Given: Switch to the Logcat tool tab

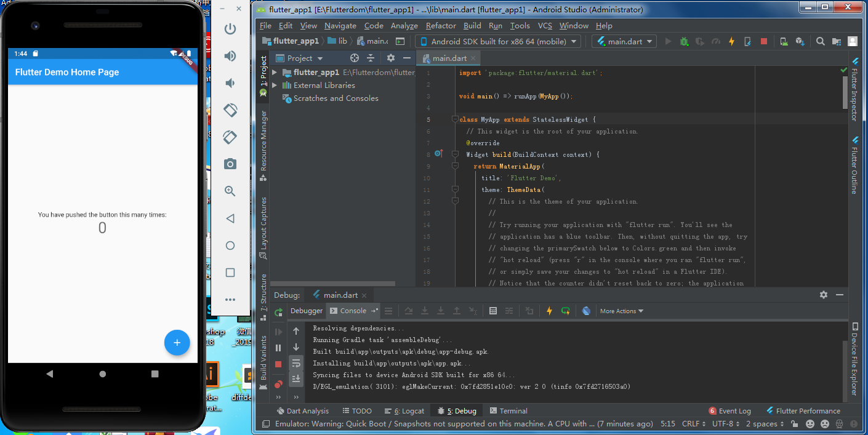Looking at the screenshot, I should [404, 411].
